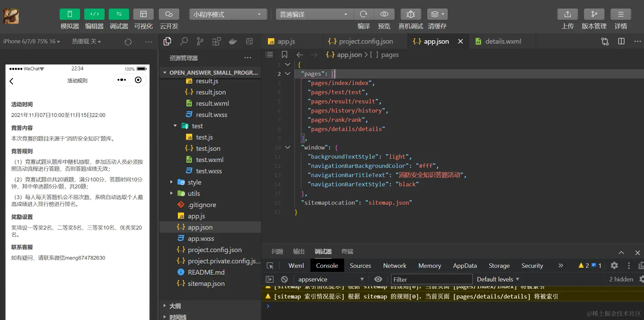Click the real-device debug (真机调试) icon
The width and height of the screenshot is (644, 320).
[411, 14]
